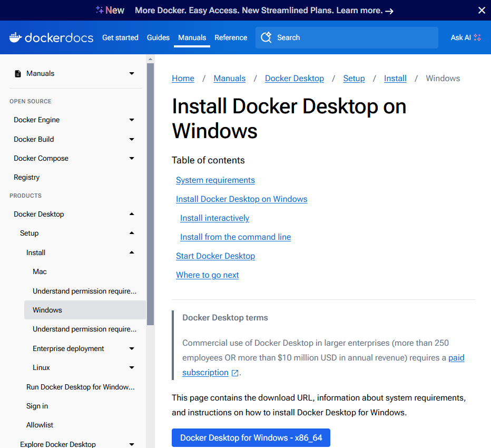Click the sparkle New badge in banner
This screenshot has height=448, width=491.
[x=110, y=10]
